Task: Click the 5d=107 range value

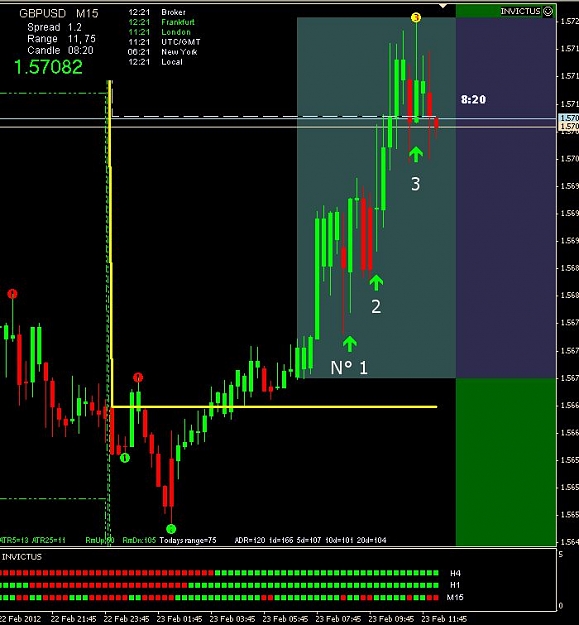Action: (309, 540)
